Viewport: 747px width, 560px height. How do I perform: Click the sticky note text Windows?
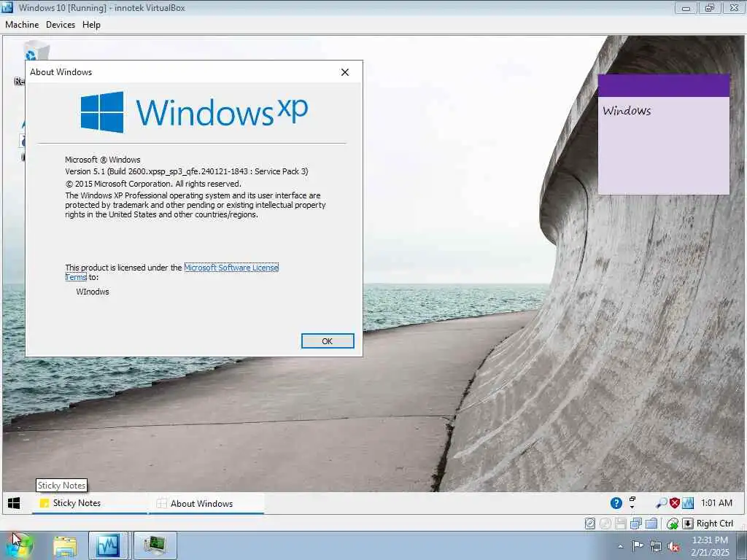[x=627, y=111]
